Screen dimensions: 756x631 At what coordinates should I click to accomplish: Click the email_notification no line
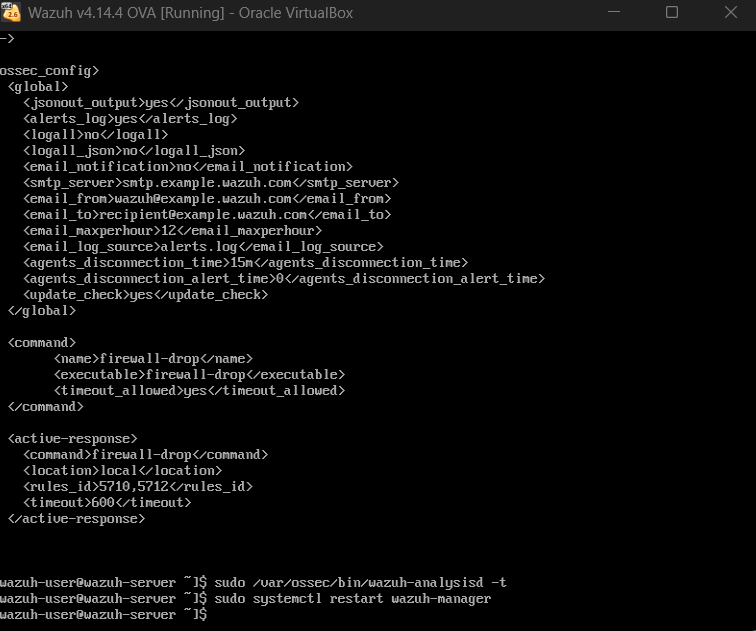tap(188, 166)
